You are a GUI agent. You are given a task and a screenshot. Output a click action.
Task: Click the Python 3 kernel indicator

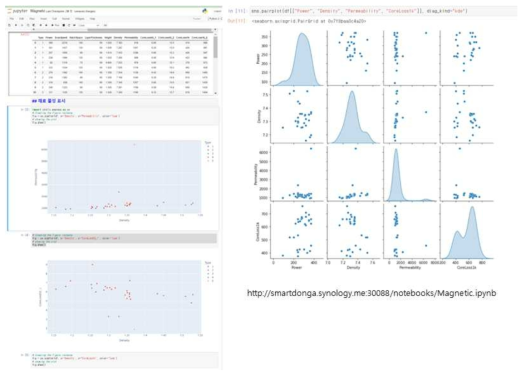pyautogui.click(x=215, y=19)
